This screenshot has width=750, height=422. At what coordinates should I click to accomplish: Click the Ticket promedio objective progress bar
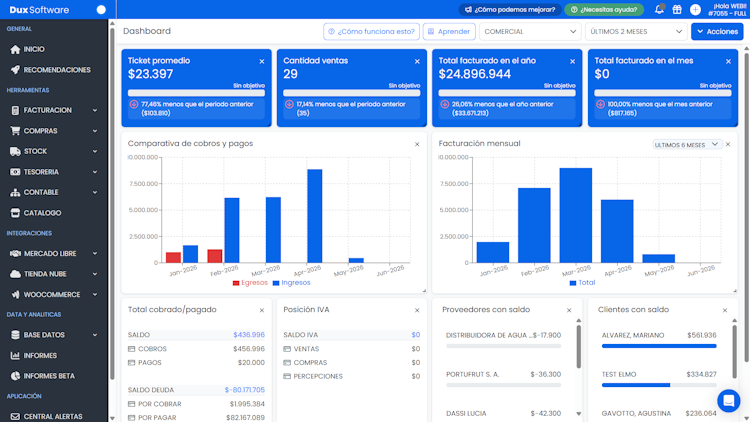point(196,93)
